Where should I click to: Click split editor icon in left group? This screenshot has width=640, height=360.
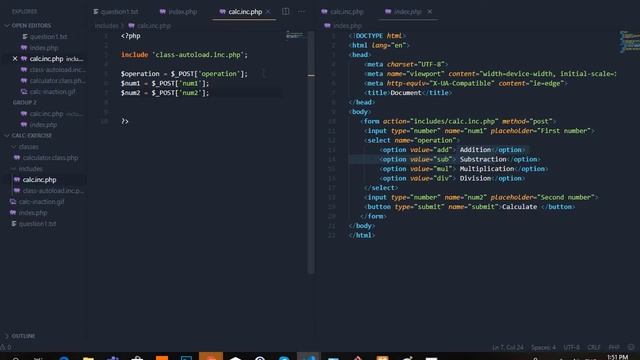[286, 11]
